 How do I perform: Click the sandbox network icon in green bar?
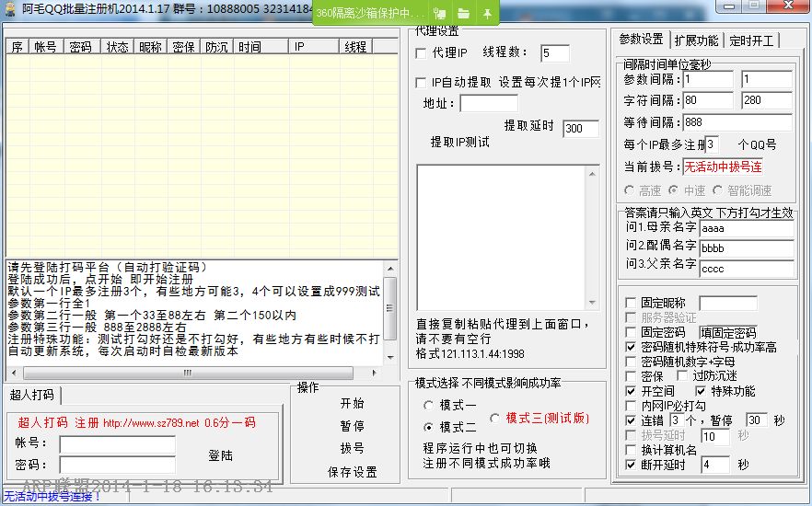pyautogui.click(x=439, y=14)
